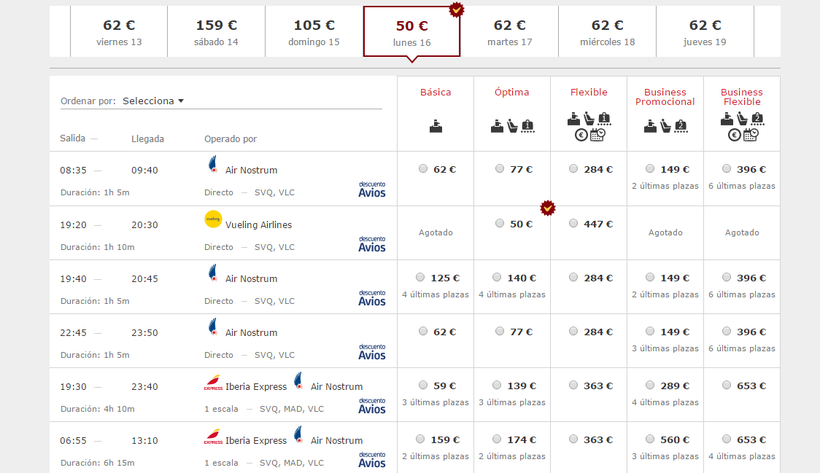Click the Flexible fare icon group
Screen dimensions: 820x473
(x=589, y=126)
